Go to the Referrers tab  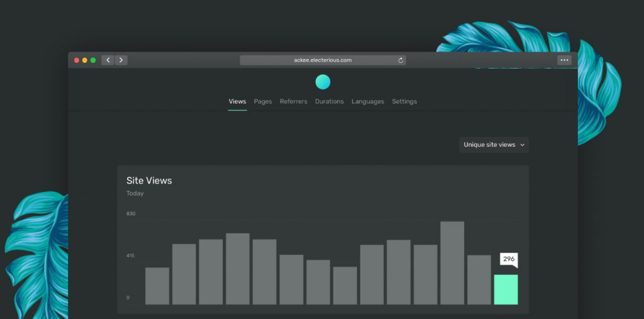(293, 101)
